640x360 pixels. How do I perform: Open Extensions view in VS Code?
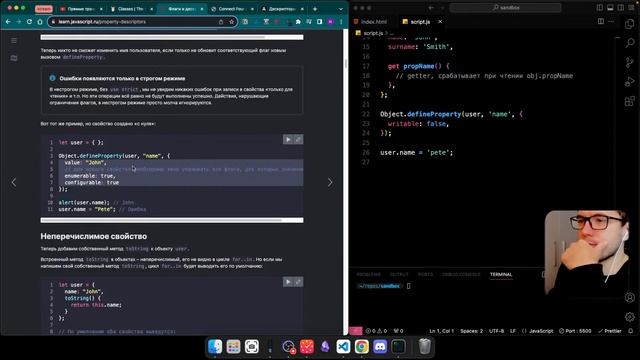630,101
